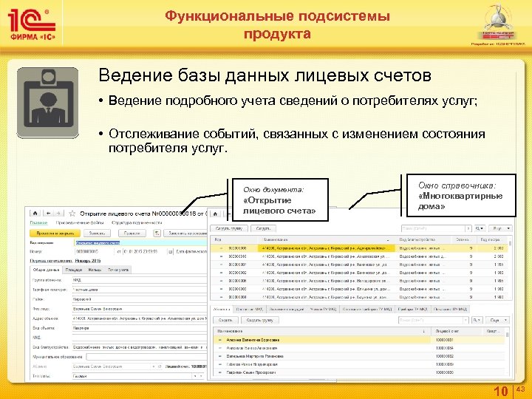This screenshot has width=532, height=399.
Task: Click the row icon of subscriber with account 100000002
Action: coord(219,356)
